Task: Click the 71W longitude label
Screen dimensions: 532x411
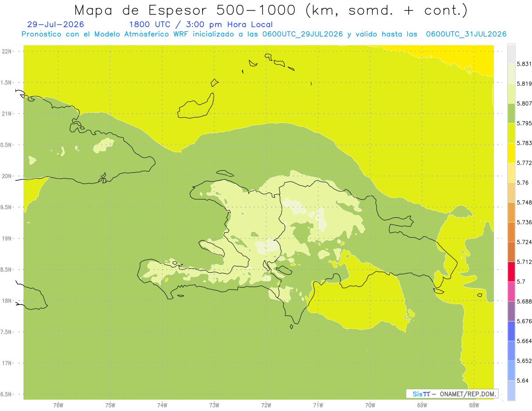Action: 318,405
